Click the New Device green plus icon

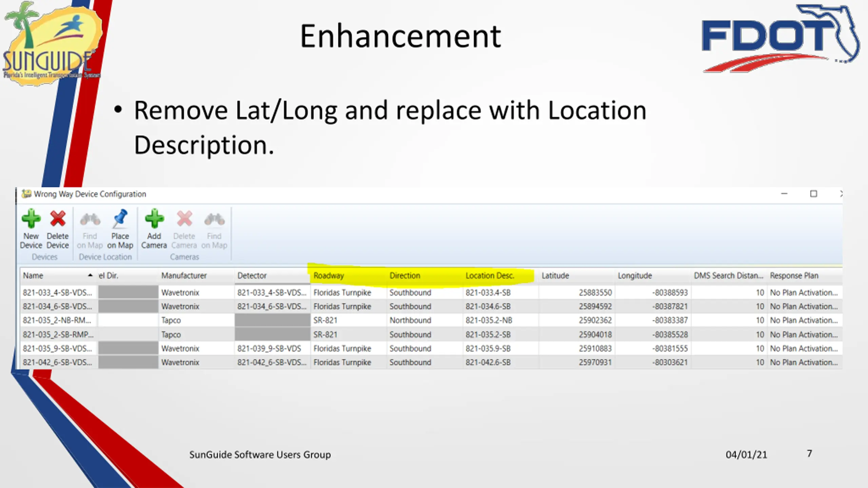tap(31, 219)
